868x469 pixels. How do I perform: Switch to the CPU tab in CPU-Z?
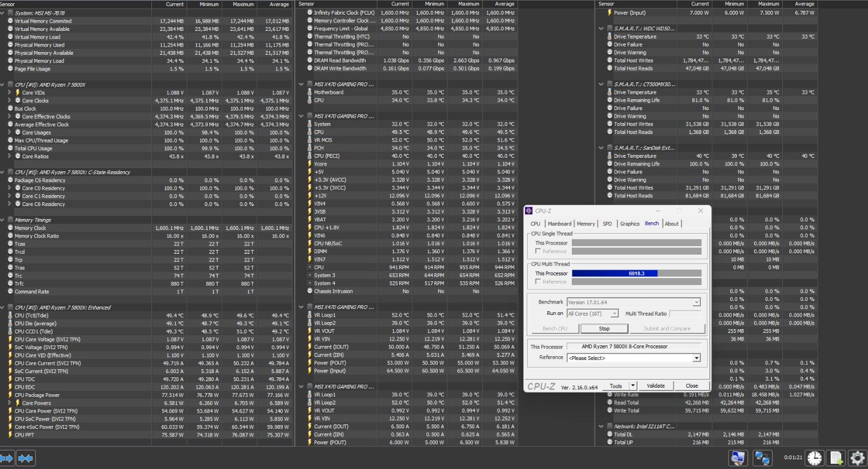pos(535,224)
